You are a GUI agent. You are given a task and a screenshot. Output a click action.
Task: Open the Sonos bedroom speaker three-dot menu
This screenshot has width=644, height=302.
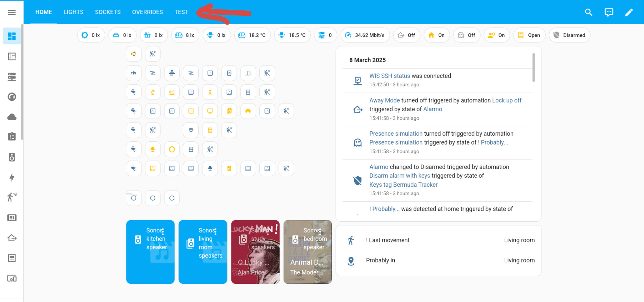click(x=320, y=232)
